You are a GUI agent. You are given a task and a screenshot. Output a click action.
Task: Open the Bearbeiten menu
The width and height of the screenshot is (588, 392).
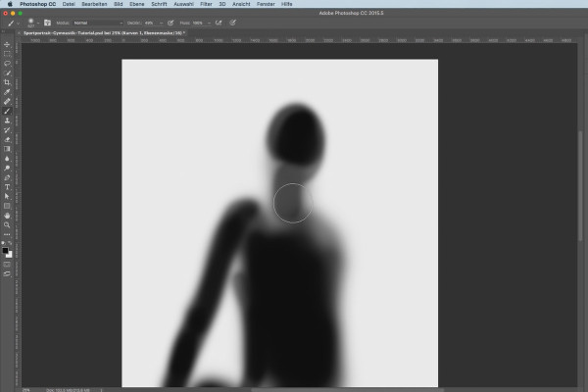click(x=94, y=4)
